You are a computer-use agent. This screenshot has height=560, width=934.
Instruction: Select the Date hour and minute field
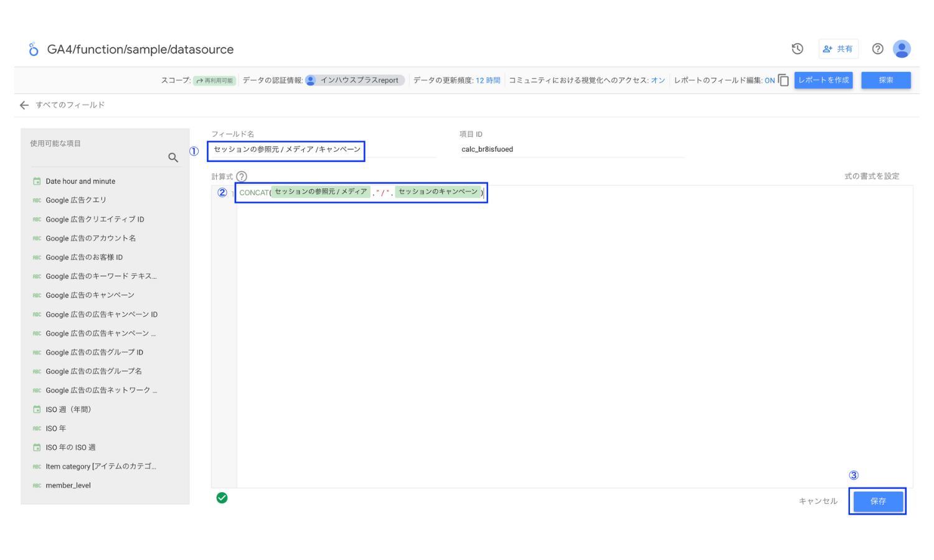click(80, 182)
